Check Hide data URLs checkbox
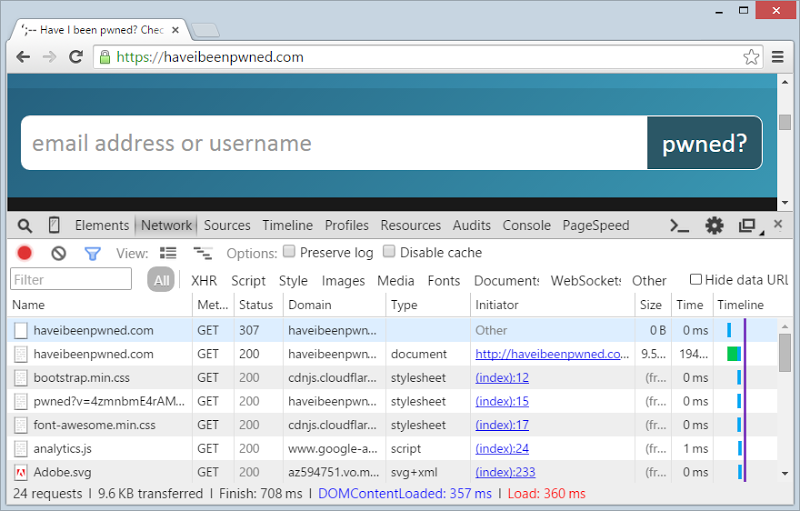The image size is (800, 511). (695, 279)
